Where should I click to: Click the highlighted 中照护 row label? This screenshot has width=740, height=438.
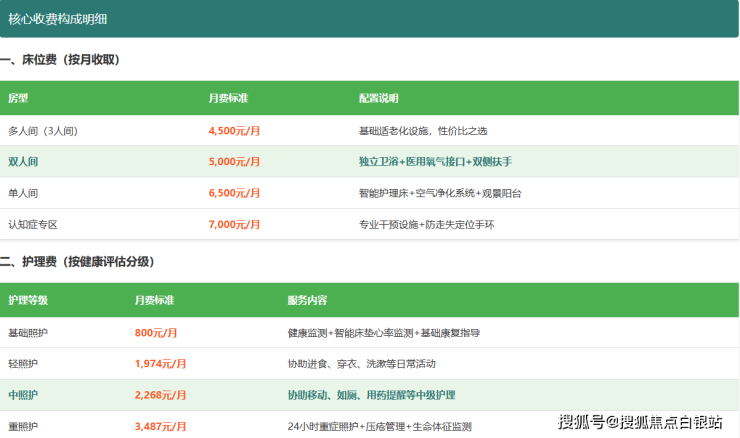click(23, 395)
